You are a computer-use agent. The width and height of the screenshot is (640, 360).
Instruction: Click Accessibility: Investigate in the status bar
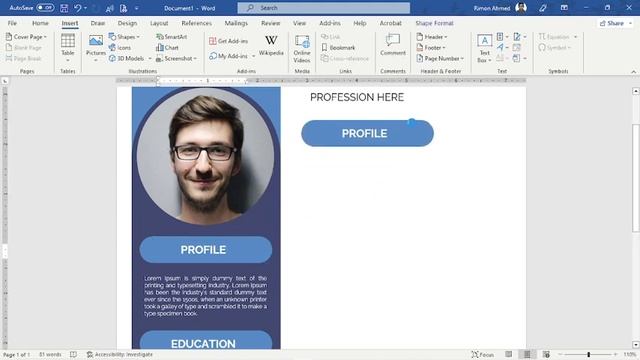pyautogui.click(x=120, y=355)
